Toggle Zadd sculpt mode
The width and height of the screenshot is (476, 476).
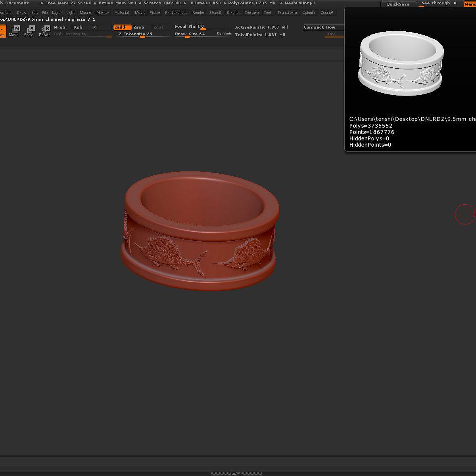point(122,27)
